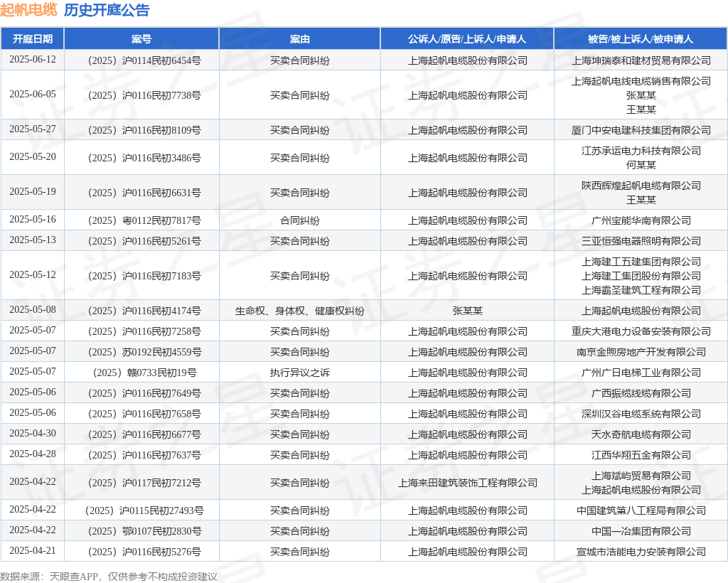Select the date 2025-04-21
The image size is (728, 583).
(x=33, y=551)
